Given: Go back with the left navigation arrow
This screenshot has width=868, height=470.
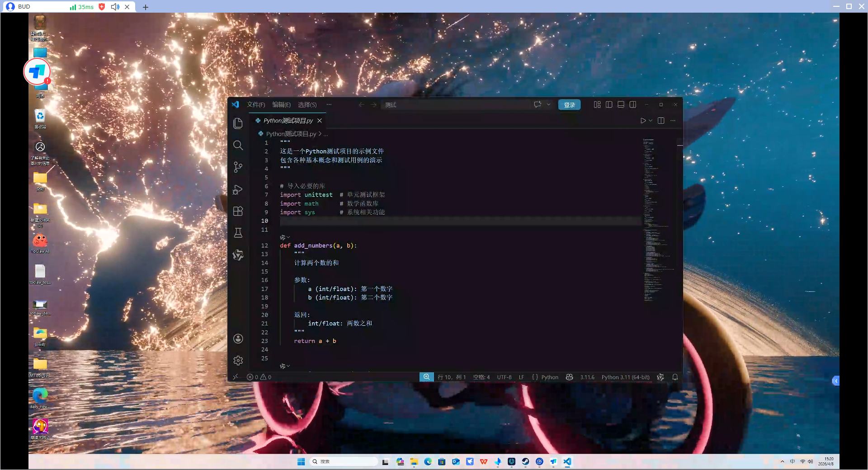Looking at the screenshot, I should coord(361,104).
